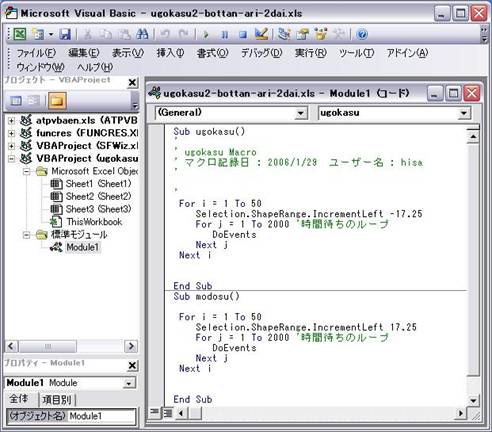Viewport: 492px width, 432px height.
Task: Click the オブジェクト名 Module1 value field
Action: [102, 416]
